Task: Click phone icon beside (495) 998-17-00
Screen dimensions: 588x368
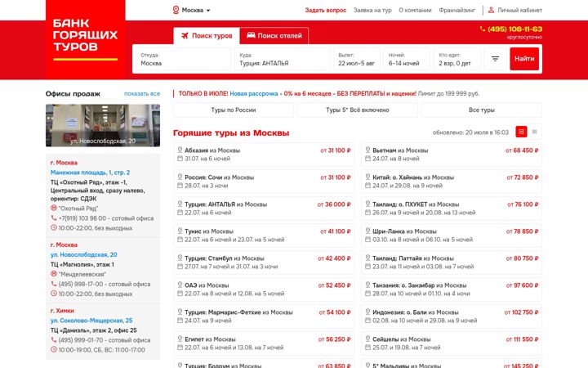Action: (54, 284)
